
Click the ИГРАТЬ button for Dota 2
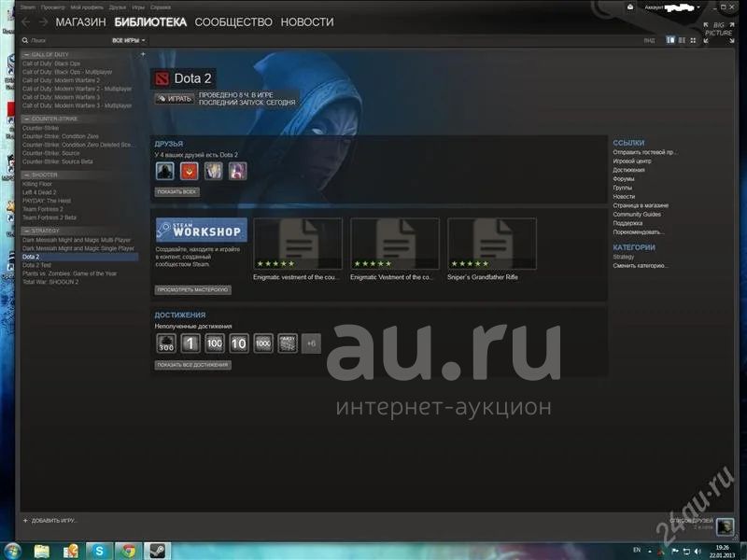175,99
